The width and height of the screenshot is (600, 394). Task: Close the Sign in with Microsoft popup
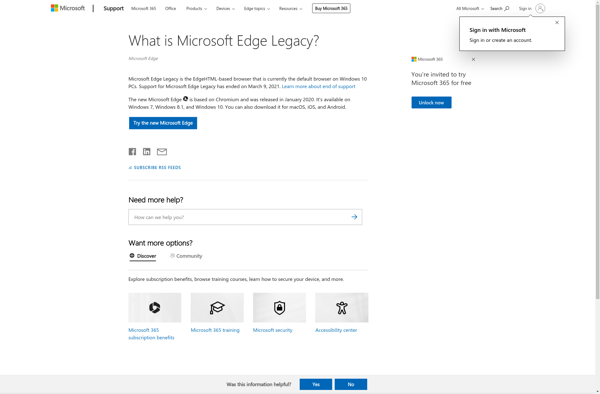[x=557, y=23]
